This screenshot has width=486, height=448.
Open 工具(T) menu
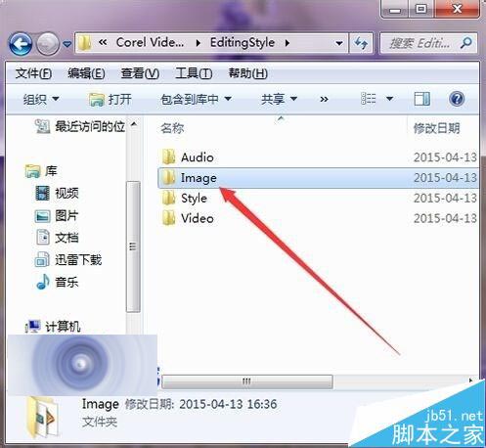point(194,73)
